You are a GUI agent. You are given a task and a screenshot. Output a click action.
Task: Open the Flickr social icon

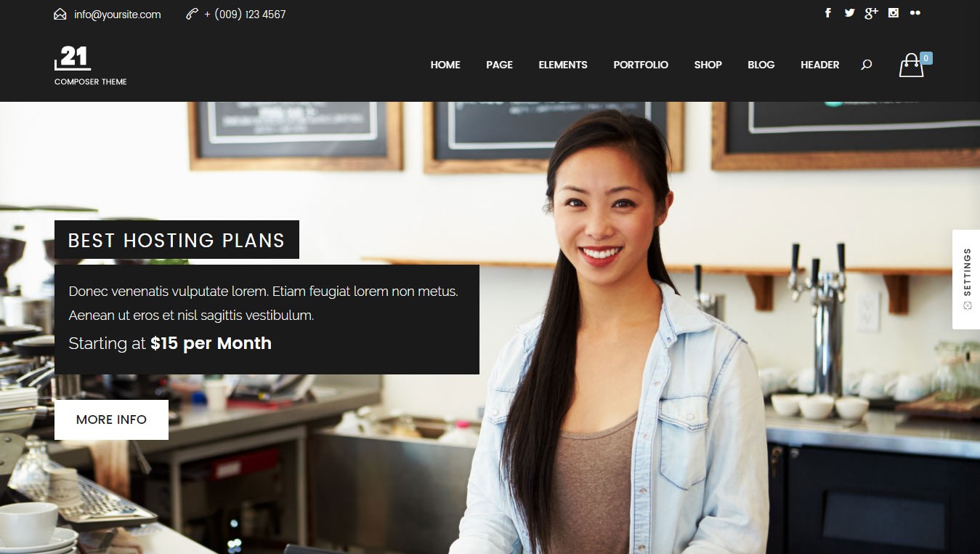tap(915, 13)
